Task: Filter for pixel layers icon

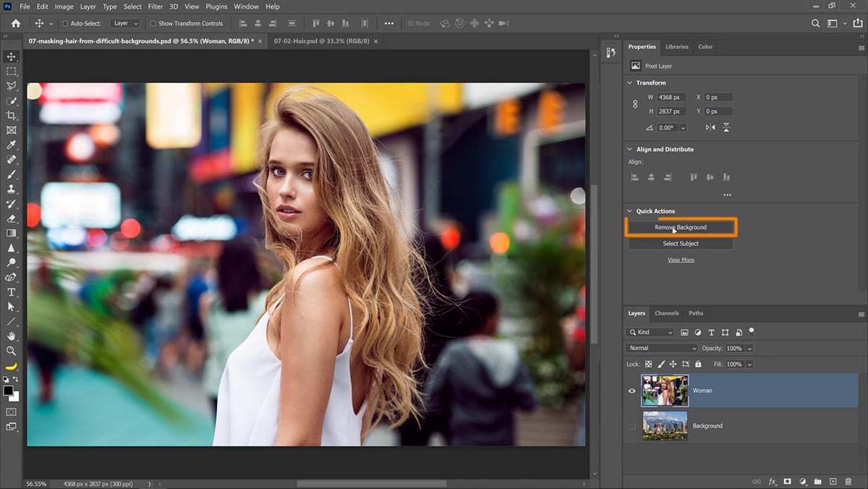Action: point(684,332)
